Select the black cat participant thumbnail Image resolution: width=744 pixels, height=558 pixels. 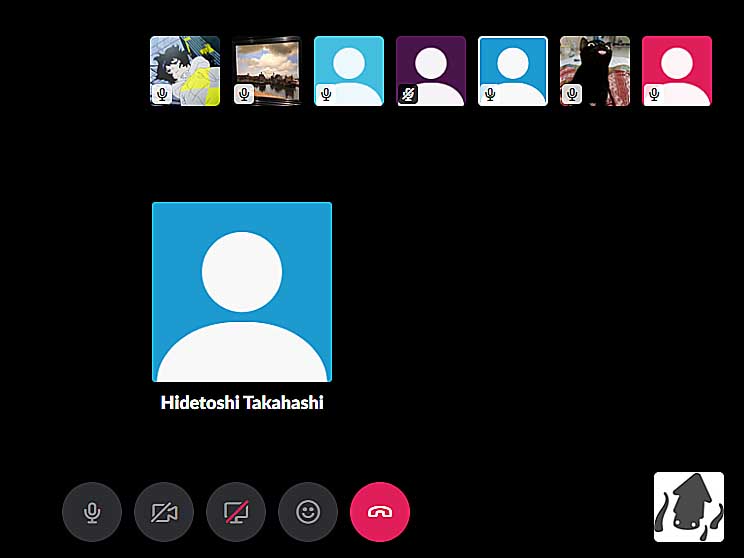[595, 71]
